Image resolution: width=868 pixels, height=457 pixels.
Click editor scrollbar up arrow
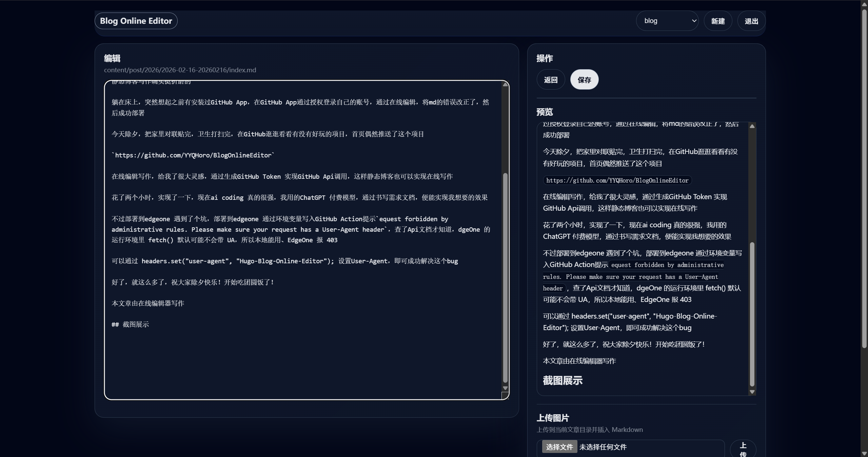tap(505, 84)
